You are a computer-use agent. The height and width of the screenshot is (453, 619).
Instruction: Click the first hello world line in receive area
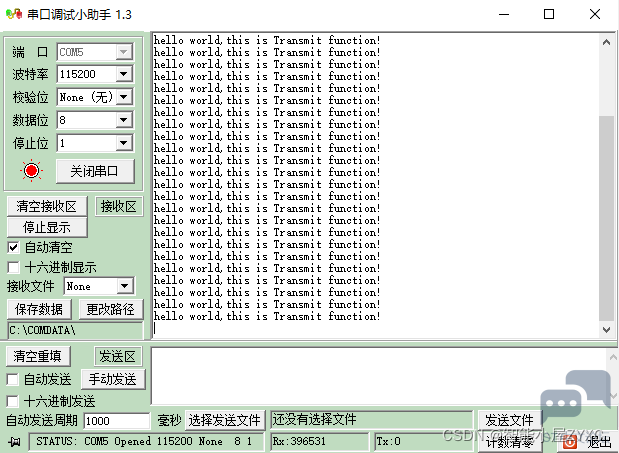coord(267,40)
